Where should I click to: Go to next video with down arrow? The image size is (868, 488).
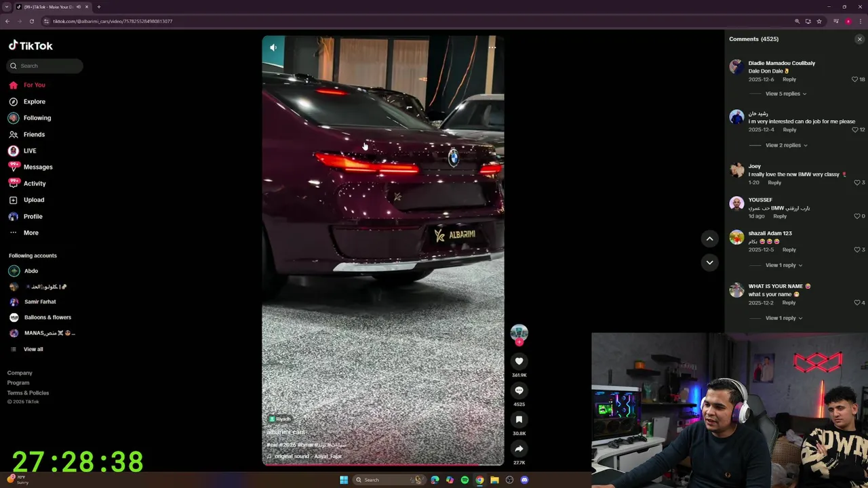tap(709, 262)
